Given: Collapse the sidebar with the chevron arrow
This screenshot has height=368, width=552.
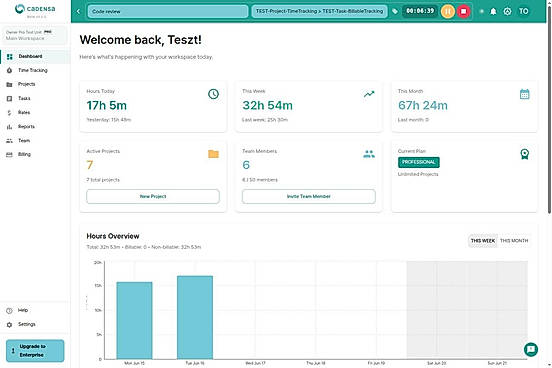Looking at the screenshot, I should (78, 11).
